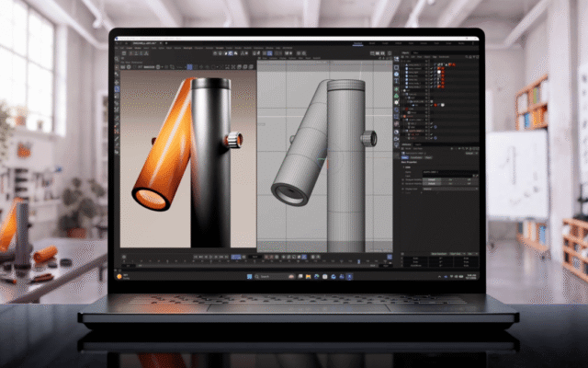Open the magnifier search icon at top left
Viewport: 588px width, 368px height.
pos(117,59)
